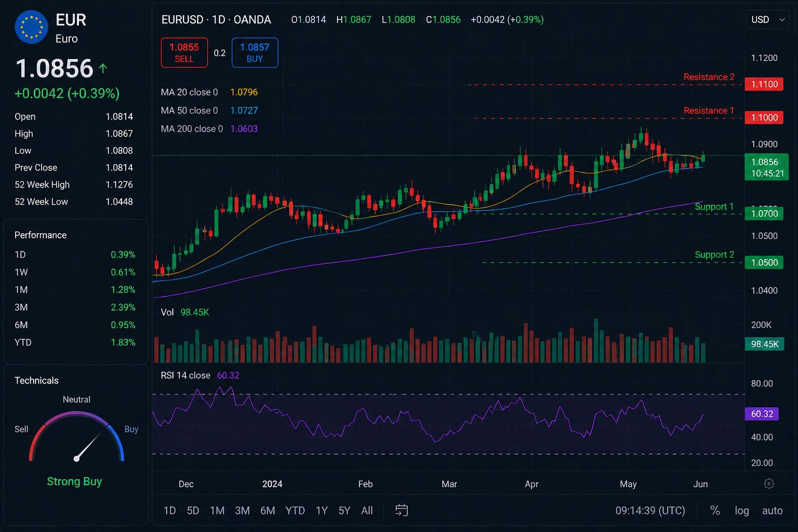The width and height of the screenshot is (798, 532).
Task: Select the All time range
Action: pyautogui.click(x=367, y=511)
